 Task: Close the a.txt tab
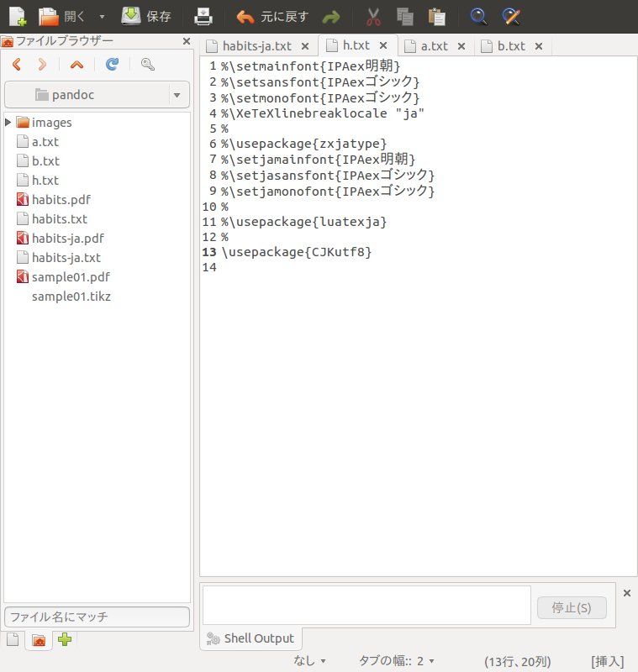click(x=461, y=46)
